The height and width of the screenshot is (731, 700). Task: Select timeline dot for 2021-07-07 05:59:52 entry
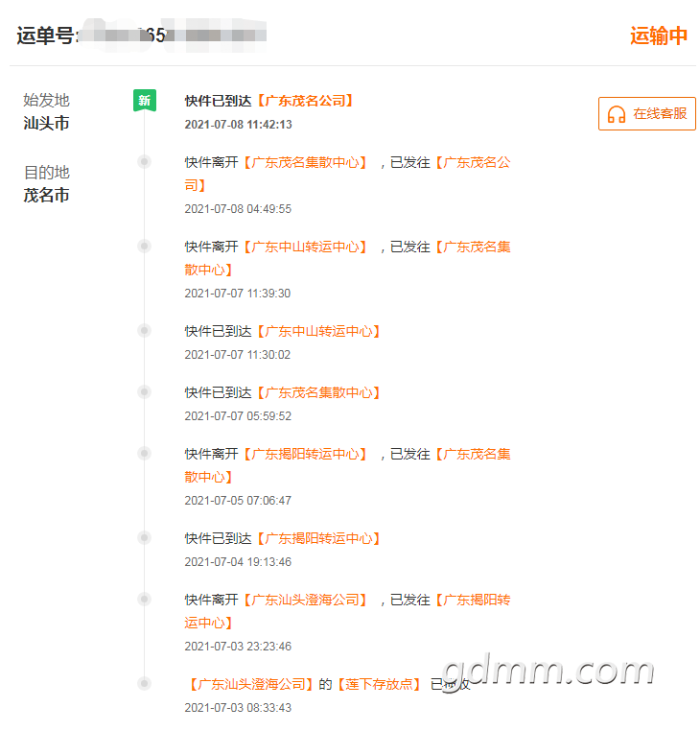[145, 392]
